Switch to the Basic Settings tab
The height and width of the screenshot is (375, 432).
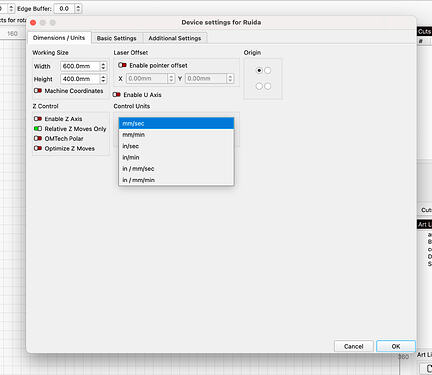click(117, 38)
